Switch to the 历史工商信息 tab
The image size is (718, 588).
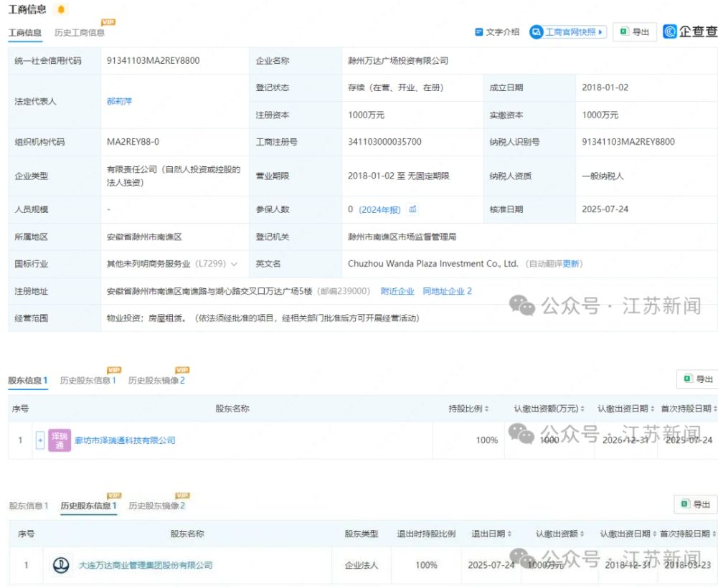79,32
